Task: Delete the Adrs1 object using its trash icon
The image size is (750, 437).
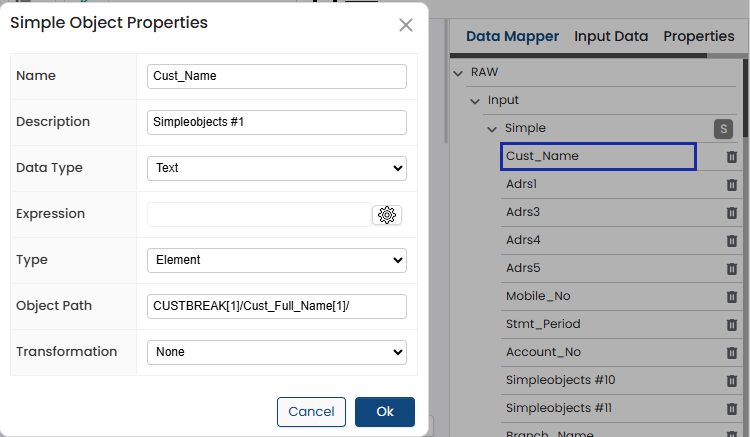Action: click(731, 185)
